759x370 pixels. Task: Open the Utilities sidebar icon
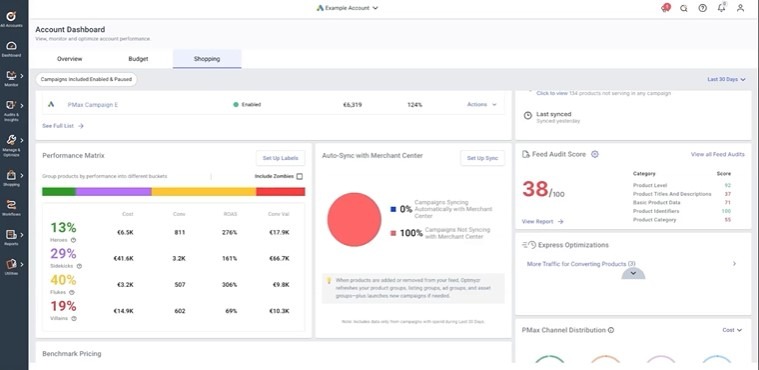coord(11,267)
